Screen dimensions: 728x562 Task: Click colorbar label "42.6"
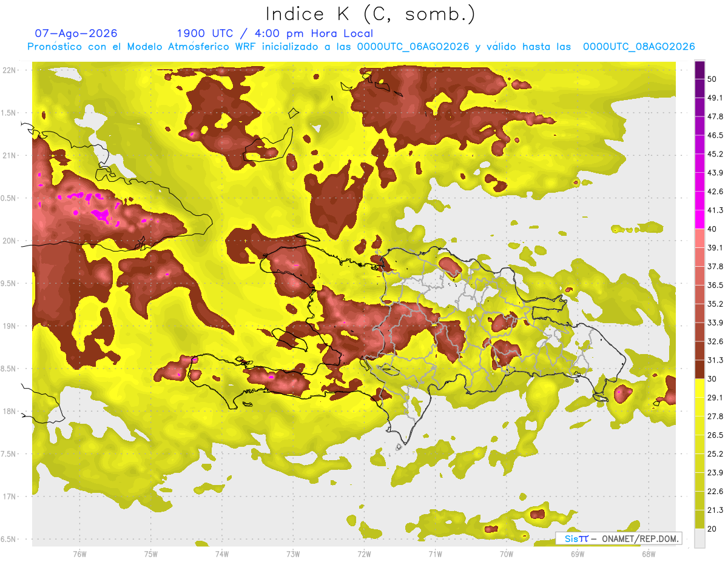tap(715, 192)
